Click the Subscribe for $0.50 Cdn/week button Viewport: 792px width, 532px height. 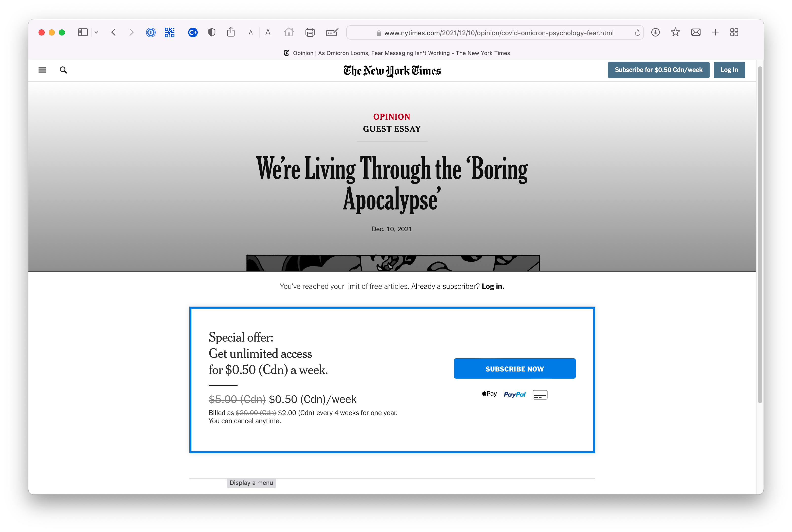pos(658,70)
